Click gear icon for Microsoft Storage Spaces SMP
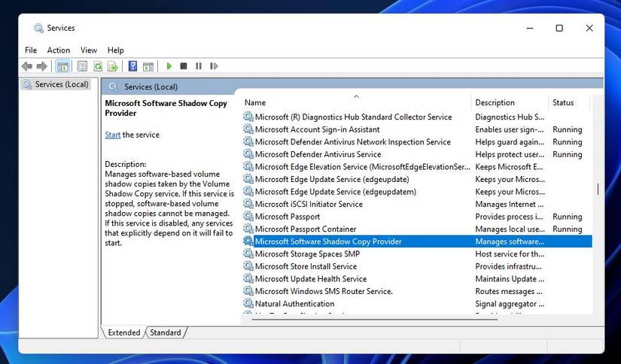Viewport: 621px width, 364px height. coord(248,254)
